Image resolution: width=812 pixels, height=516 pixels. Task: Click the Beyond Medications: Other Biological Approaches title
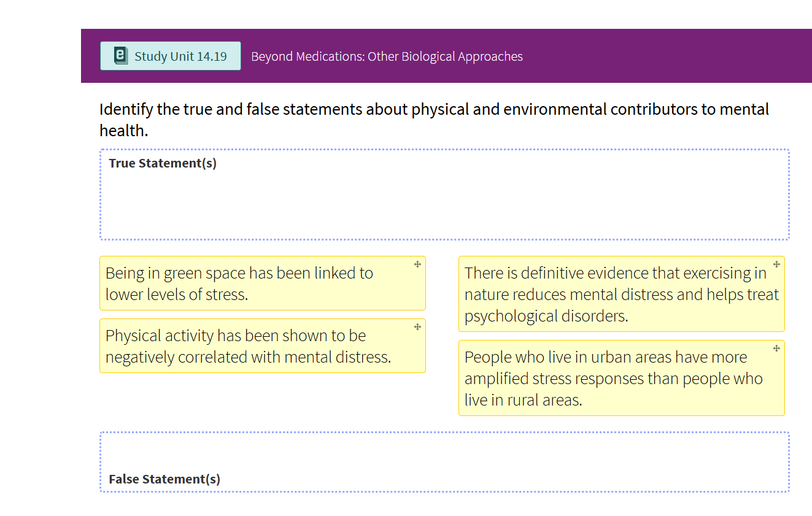tap(387, 56)
